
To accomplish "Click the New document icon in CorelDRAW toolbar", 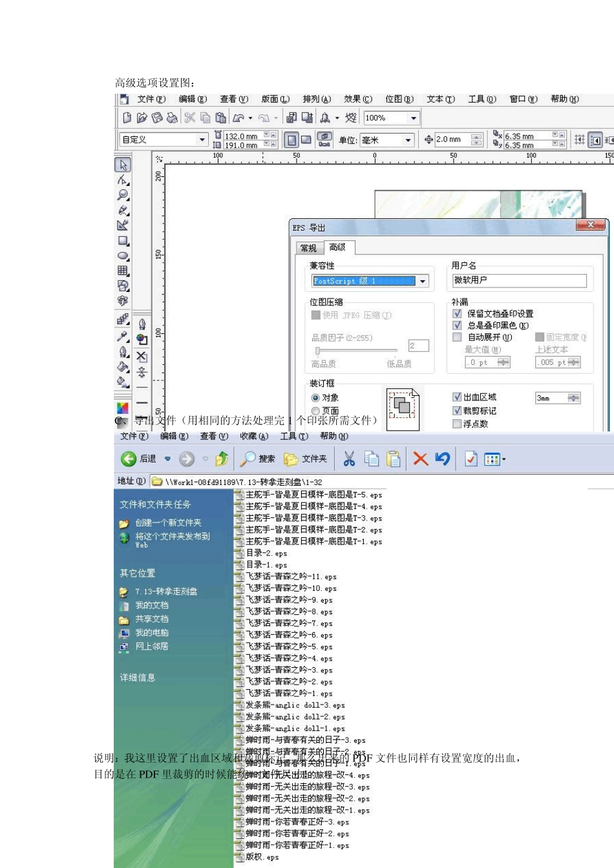I will 127,118.
